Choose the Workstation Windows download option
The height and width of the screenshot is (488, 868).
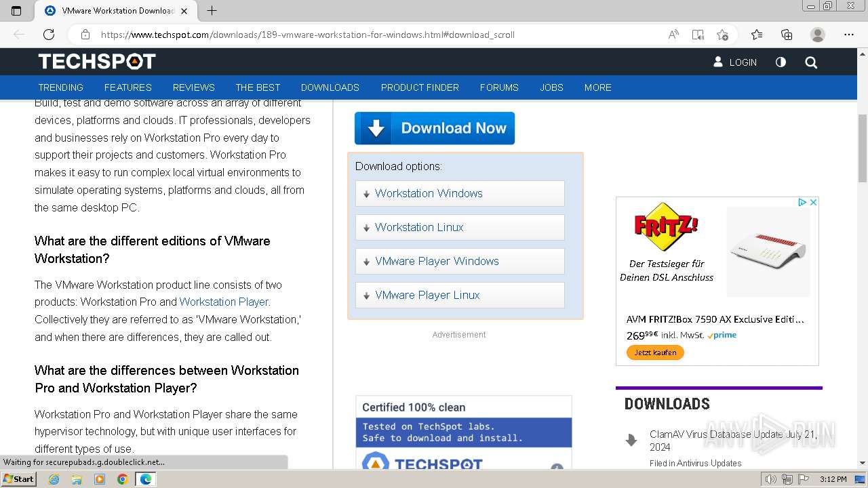pyautogui.click(x=460, y=193)
